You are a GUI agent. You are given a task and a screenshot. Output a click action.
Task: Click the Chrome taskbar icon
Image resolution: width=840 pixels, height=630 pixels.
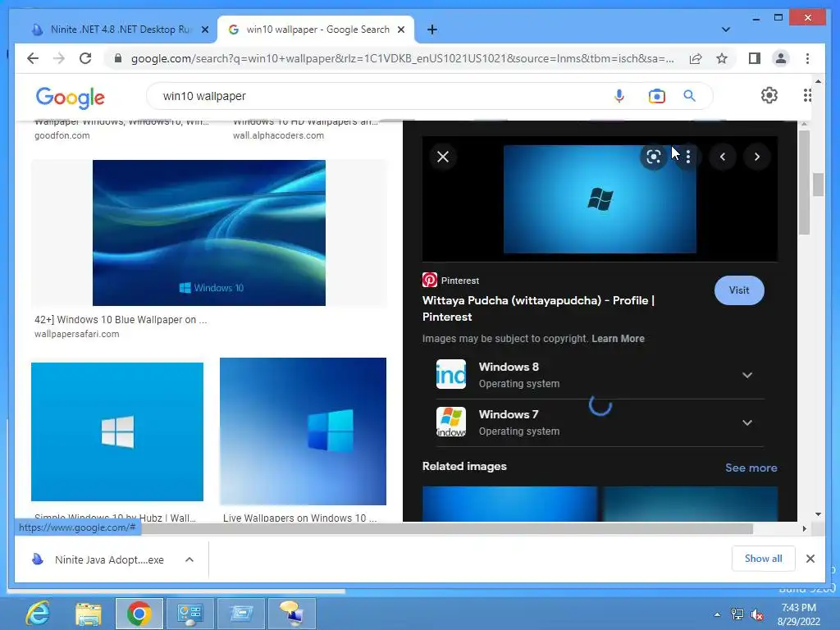click(x=139, y=614)
